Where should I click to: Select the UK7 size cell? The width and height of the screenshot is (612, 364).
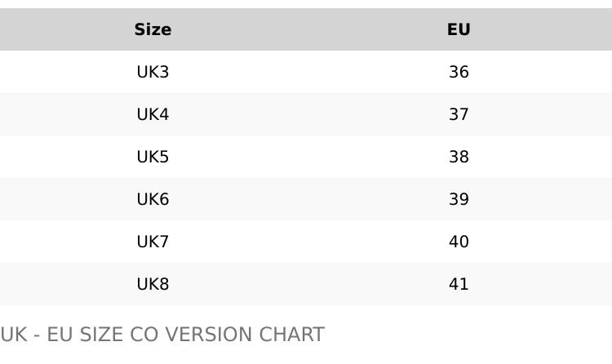(x=153, y=242)
